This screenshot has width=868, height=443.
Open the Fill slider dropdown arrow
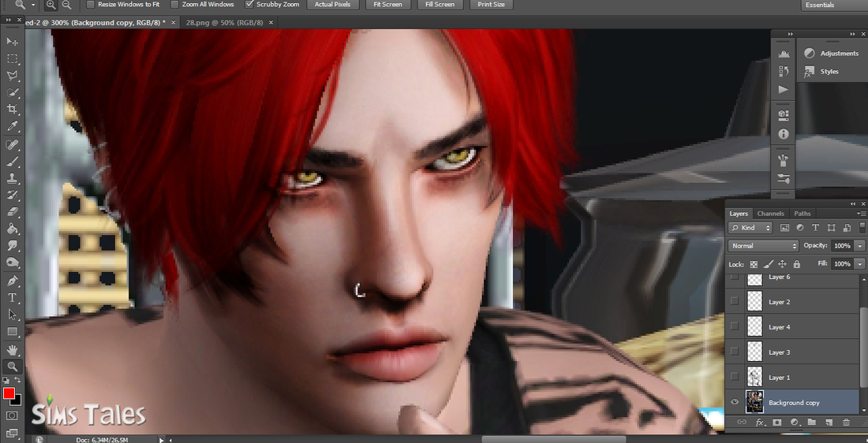(x=859, y=264)
